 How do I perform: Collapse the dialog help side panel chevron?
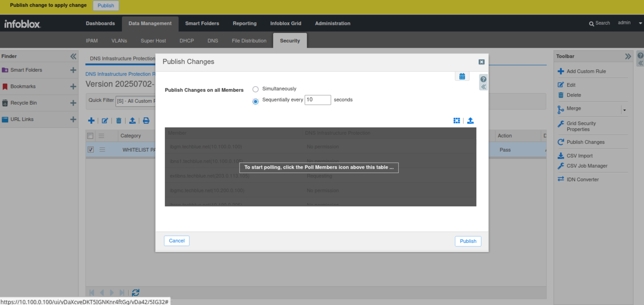483,87
